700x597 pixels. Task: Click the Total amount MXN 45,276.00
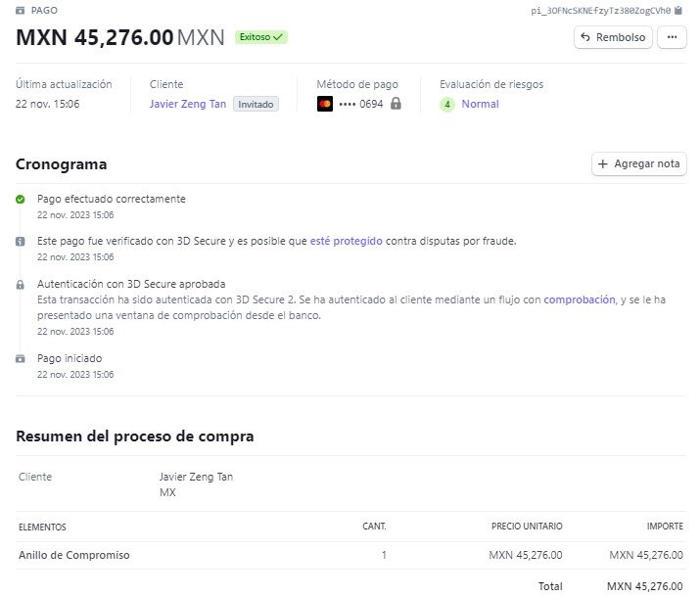(644, 586)
